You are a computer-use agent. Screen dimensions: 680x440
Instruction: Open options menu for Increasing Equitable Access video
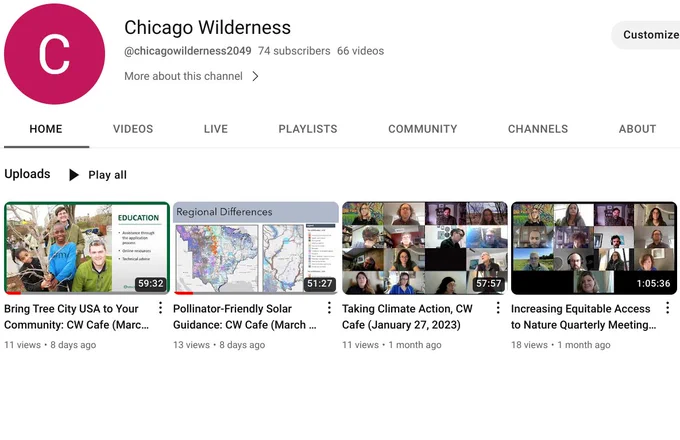667,308
